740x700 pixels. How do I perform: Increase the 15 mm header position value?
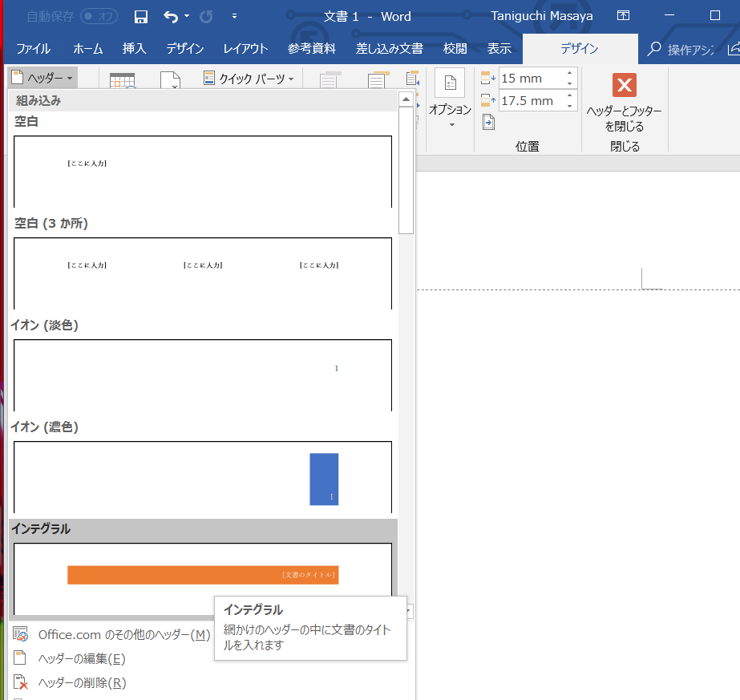tap(569, 73)
